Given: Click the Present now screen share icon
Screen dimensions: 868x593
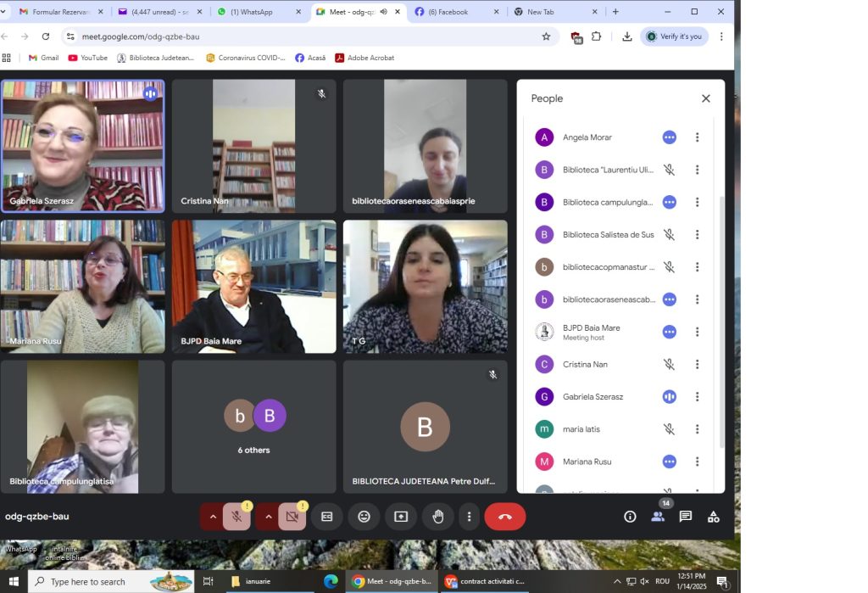Looking at the screenshot, I should 401,517.
